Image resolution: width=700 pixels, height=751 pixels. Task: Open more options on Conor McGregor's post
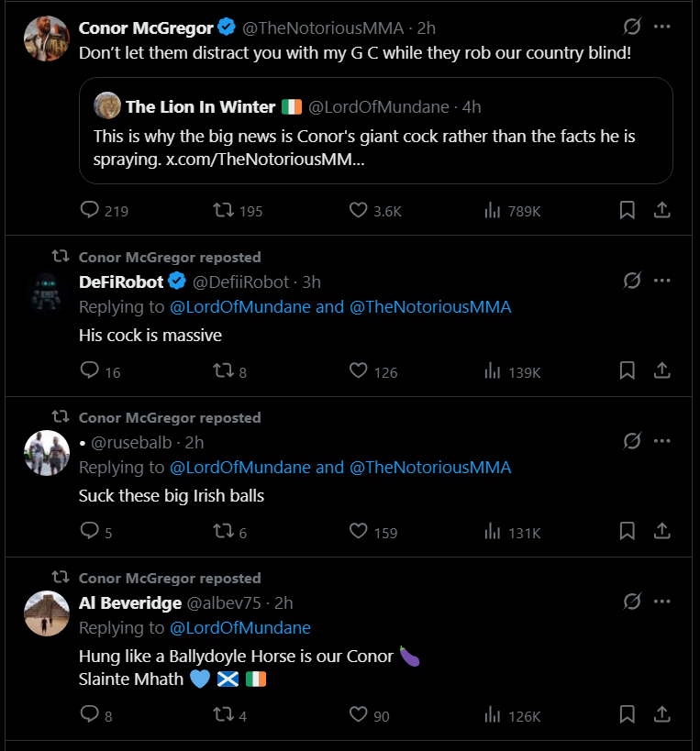click(662, 27)
